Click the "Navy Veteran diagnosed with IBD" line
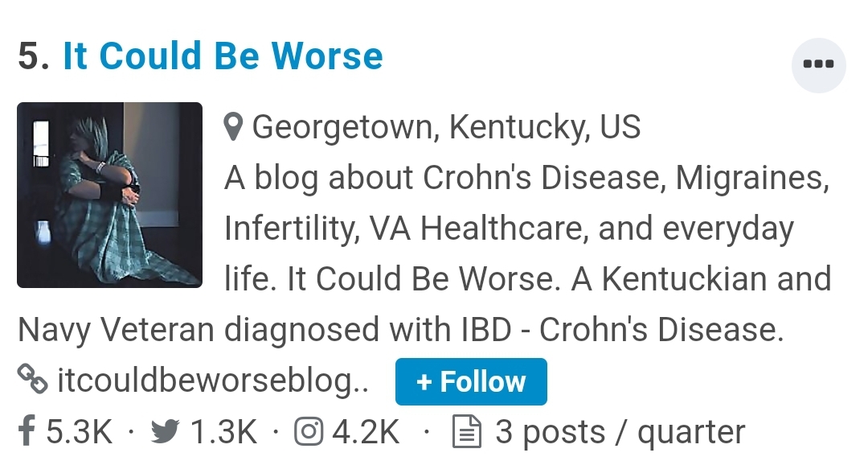Image resolution: width=868 pixels, height=461 pixels. pyautogui.click(x=399, y=330)
